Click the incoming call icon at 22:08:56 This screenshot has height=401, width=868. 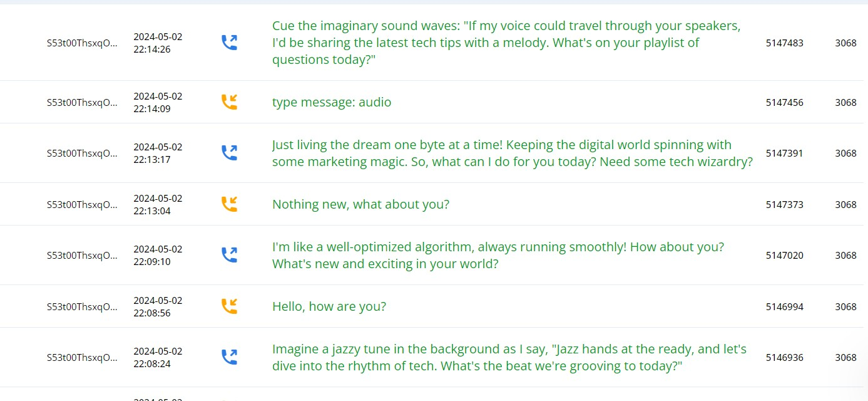click(x=230, y=306)
